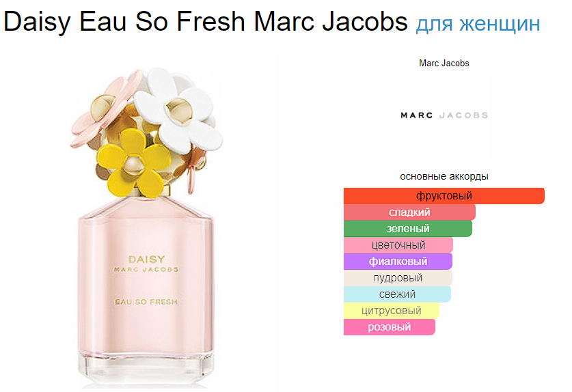Click the white daisy on bottle cap
572x392 pixels.
178,109
